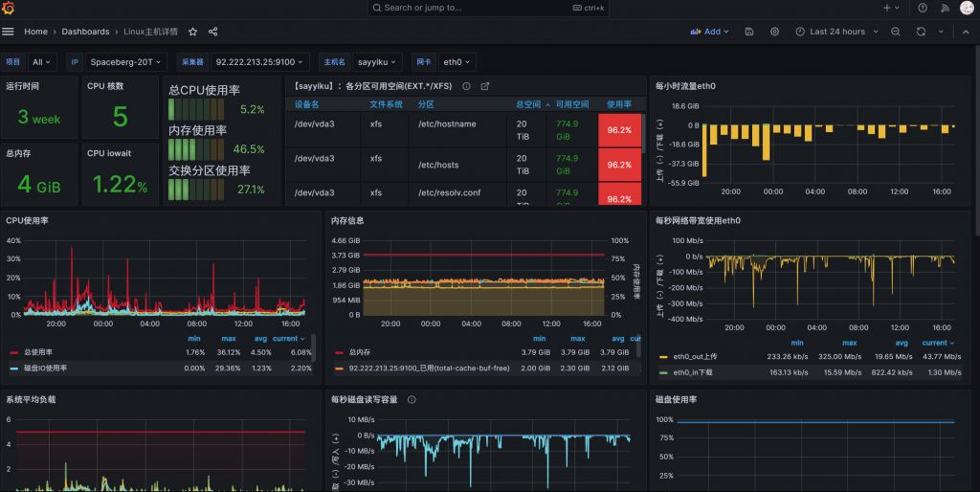Open the hamburger navigation menu

8,32
